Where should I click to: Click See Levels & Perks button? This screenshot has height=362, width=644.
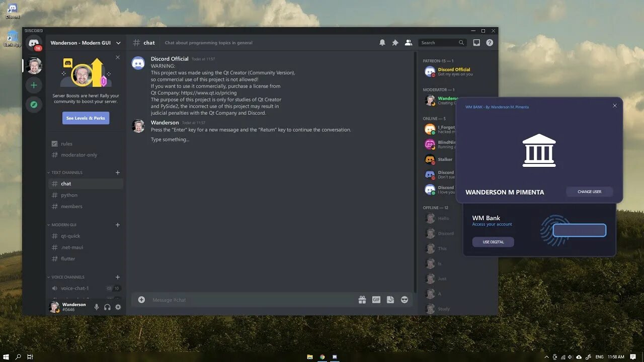(86, 118)
